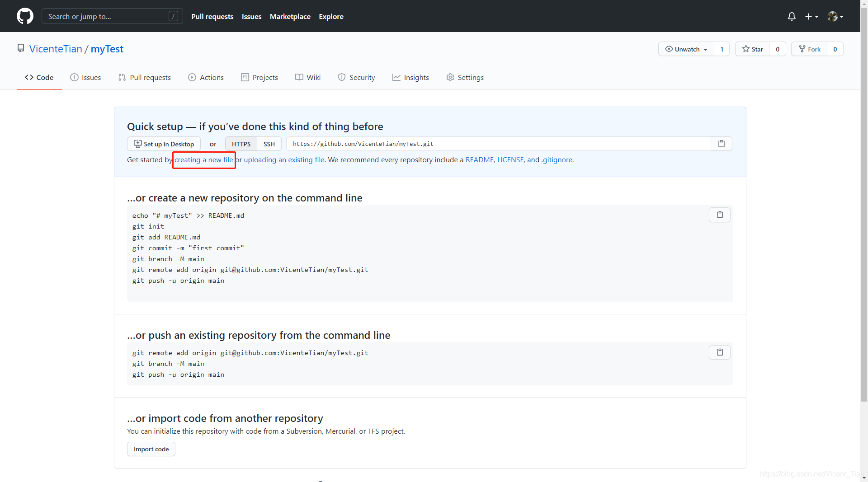Open the Insights tab
This screenshot has width=868, height=482.
pyautogui.click(x=410, y=77)
